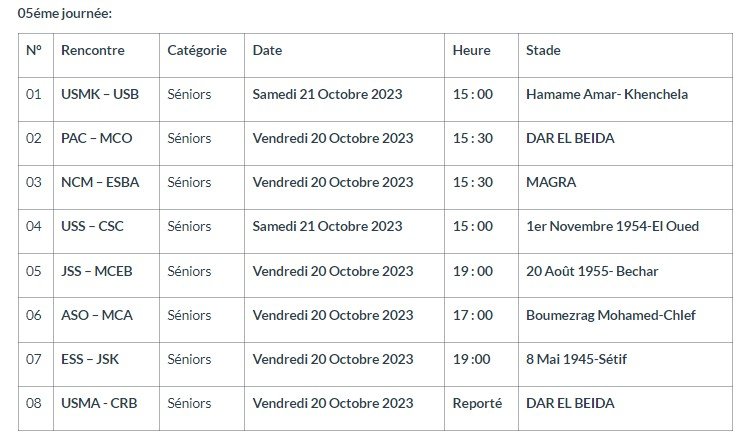Click the USS – CSC fixture

[95, 226]
